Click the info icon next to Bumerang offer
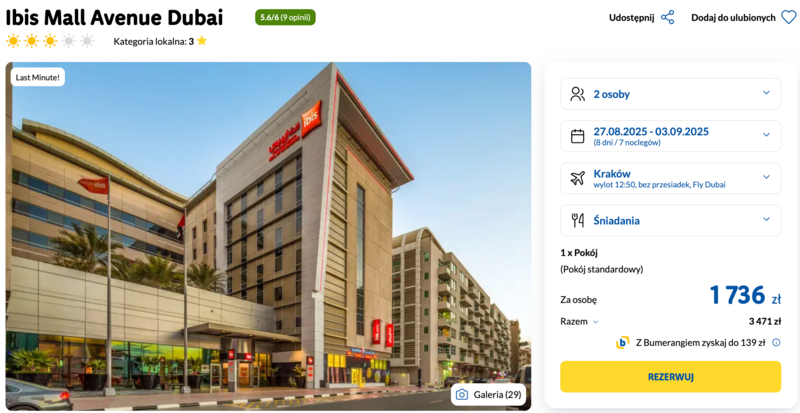This screenshot has width=800, height=413. click(776, 343)
